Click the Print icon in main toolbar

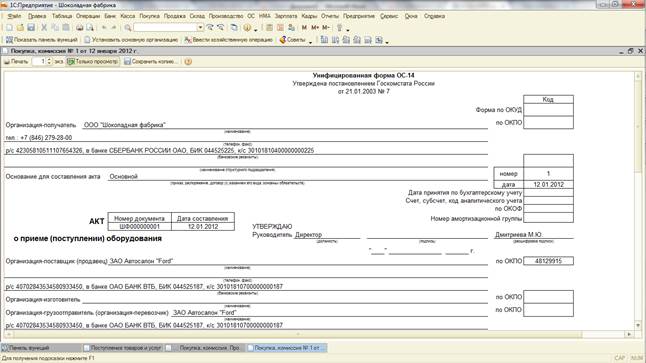pyautogui.click(x=80, y=28)
